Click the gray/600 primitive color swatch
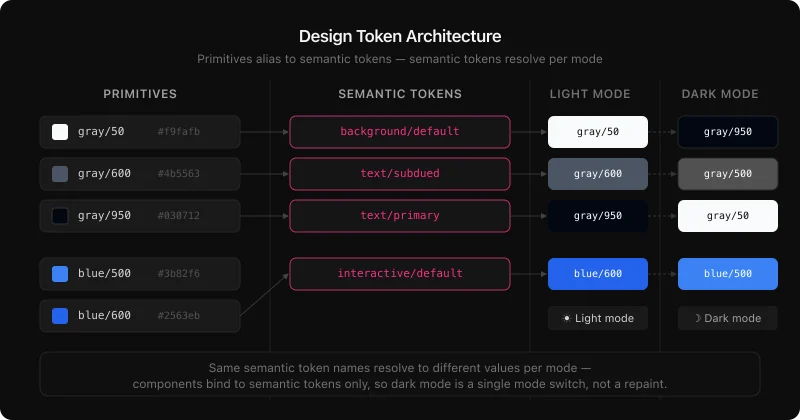Image resolution: width=800 pixels, height=420 pixels. (x=60, y=174)
